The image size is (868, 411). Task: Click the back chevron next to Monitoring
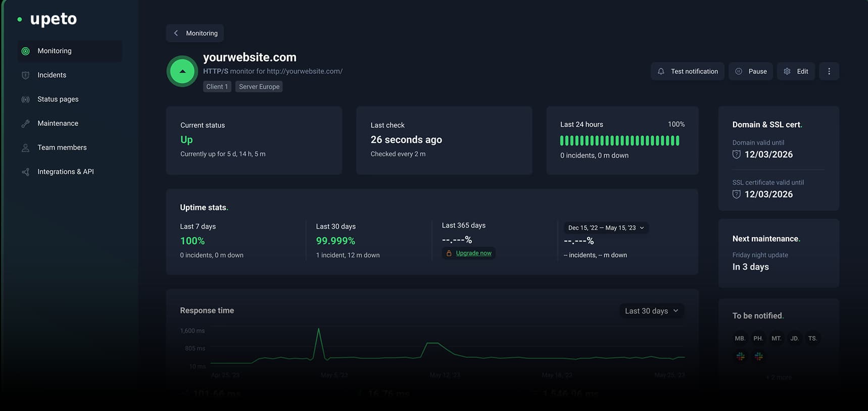coord(176,33)
